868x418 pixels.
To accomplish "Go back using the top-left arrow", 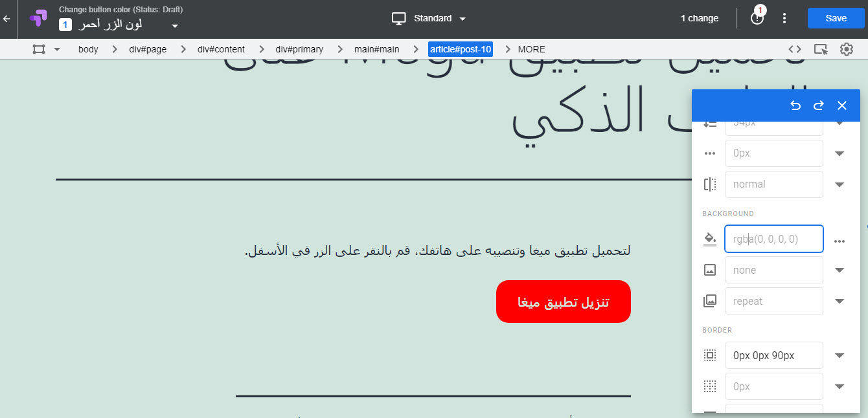I will click(6, 19).
